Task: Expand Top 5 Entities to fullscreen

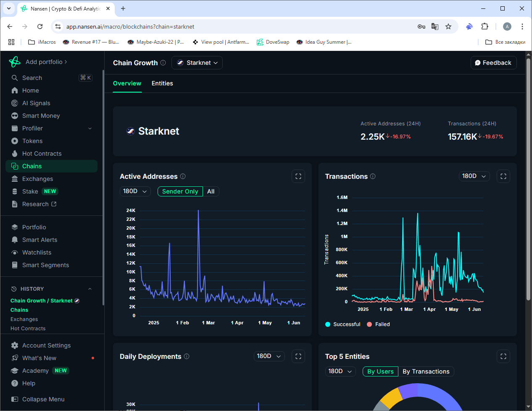Action: point(503,356)
